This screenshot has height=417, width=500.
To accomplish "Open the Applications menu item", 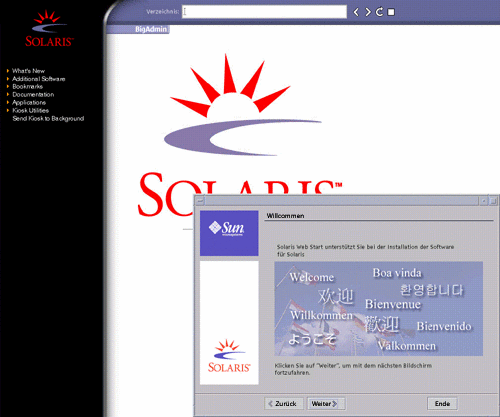I will [x=29, y=102].
